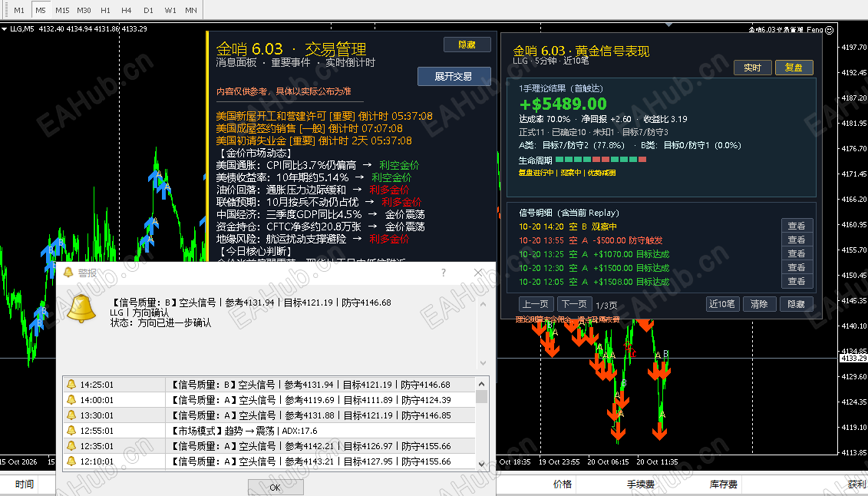
Task: Switch signal panel to 实时 mode
Action: click(x=752, y=68)
